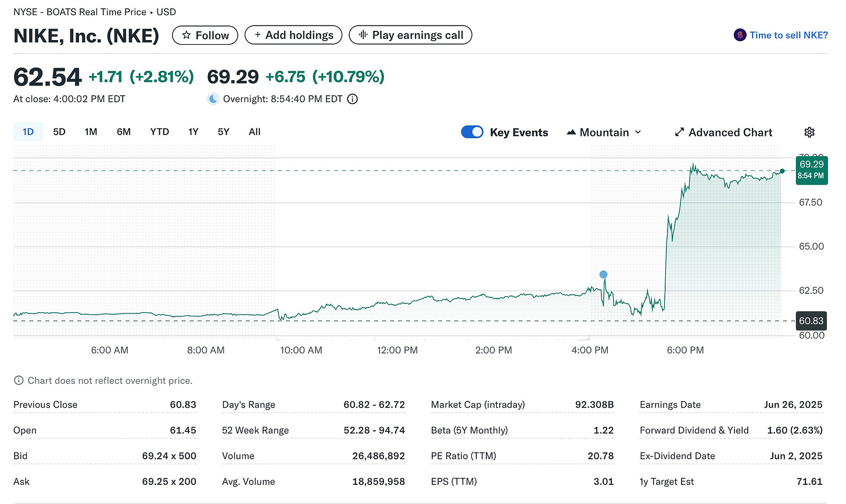Click the 67.50 price axis label

pos(811,202)
